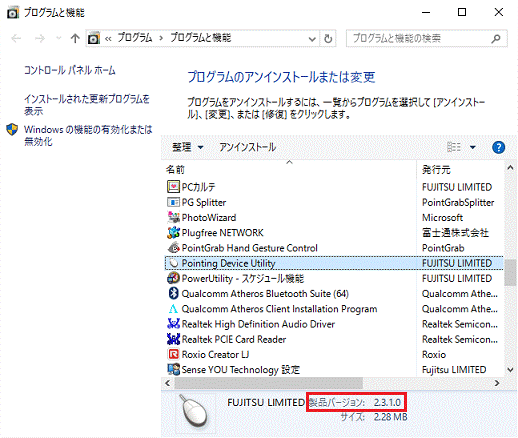This screenshot has width=518, height=438.
Task: Click the 富士通株式会社 publisher cell
Action: (x=455, y=233)
